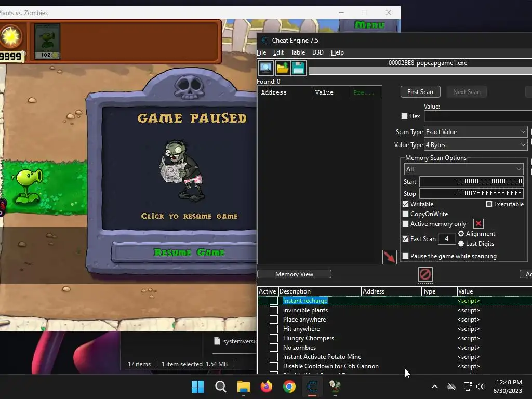
Task: Toggle the Executable checkbox
Action: pos(489,204)
